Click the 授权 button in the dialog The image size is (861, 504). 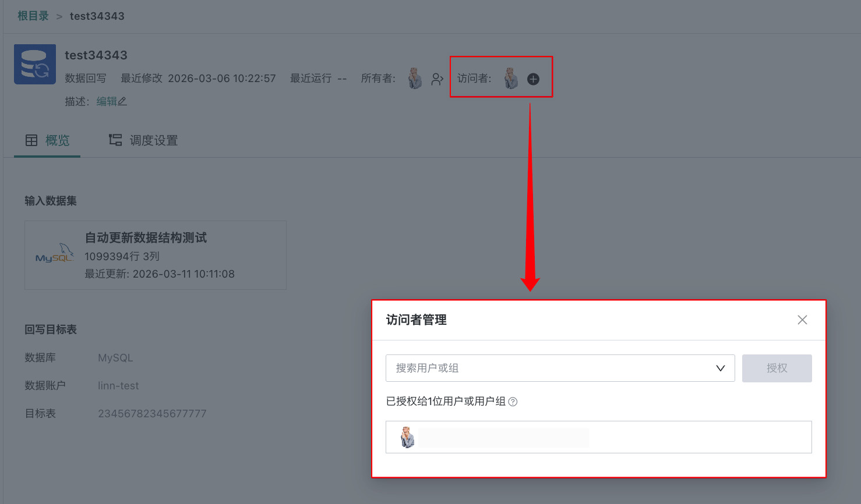(777, 368)
